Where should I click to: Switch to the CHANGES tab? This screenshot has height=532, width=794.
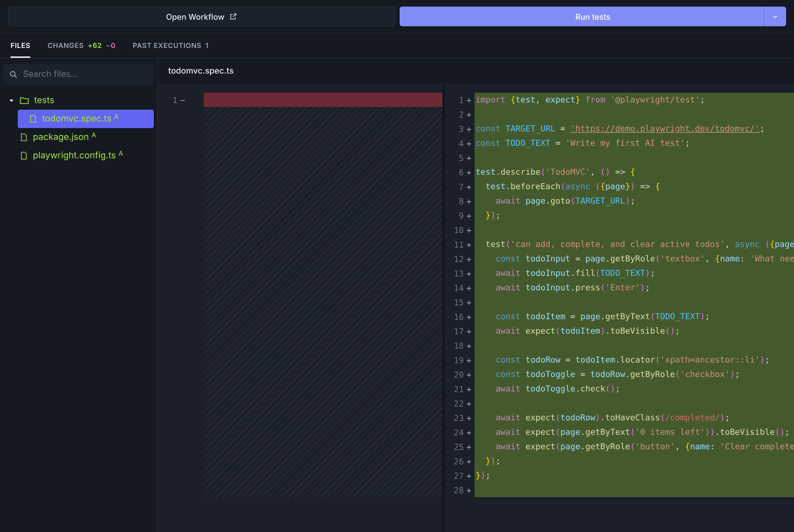pos(82,45)
